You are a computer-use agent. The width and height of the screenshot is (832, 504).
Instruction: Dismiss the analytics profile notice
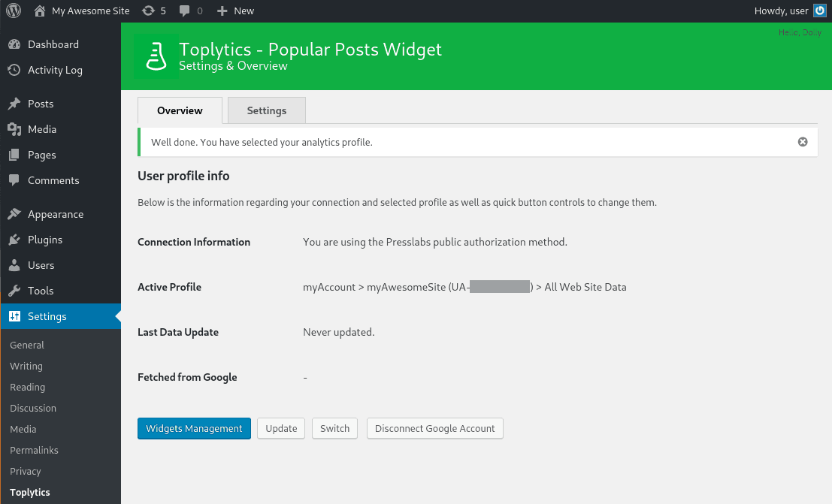click(x=803, y=142)
